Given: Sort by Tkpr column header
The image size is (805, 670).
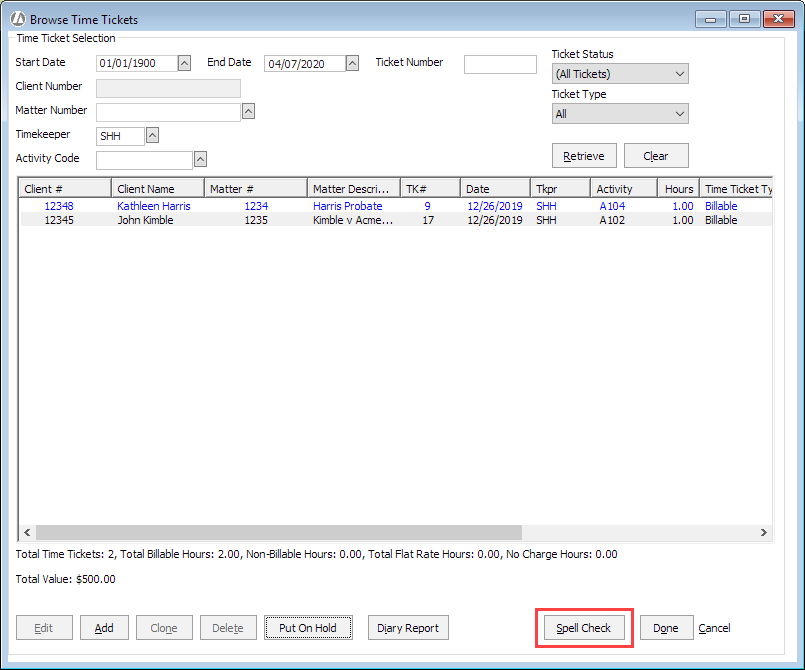Looking at the screenshot, I should (x=560, y=188).
